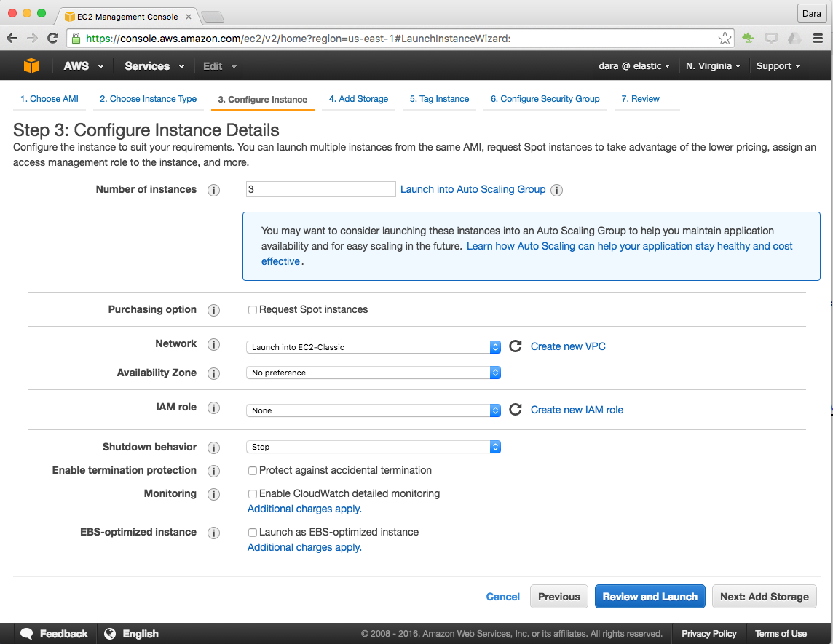Image resolution: width=833 pixels, height=644 pixels.
Task: Select the 3. Configure Instance tab
Action: point(262,99)
